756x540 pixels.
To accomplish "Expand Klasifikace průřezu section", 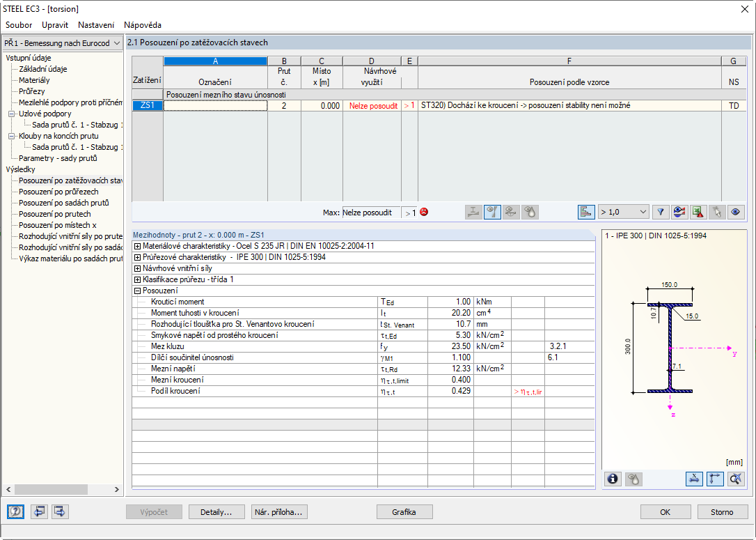I will coord(137,279).
